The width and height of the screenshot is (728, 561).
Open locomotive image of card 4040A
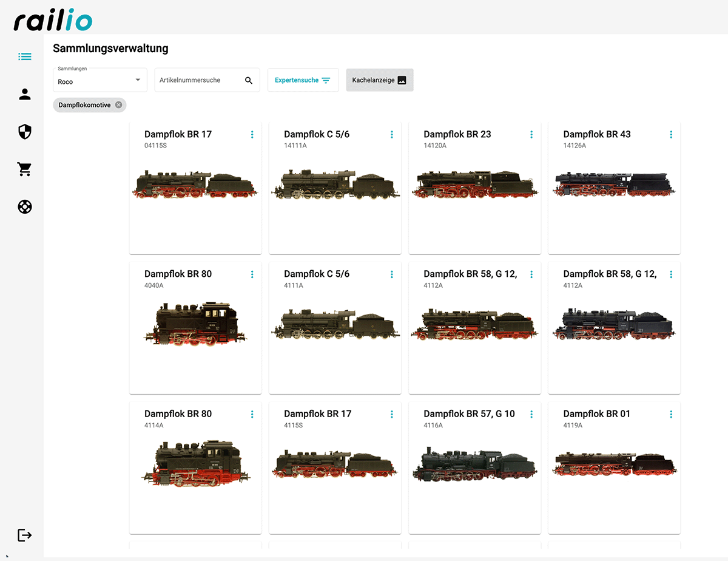(x=195, y=324)
